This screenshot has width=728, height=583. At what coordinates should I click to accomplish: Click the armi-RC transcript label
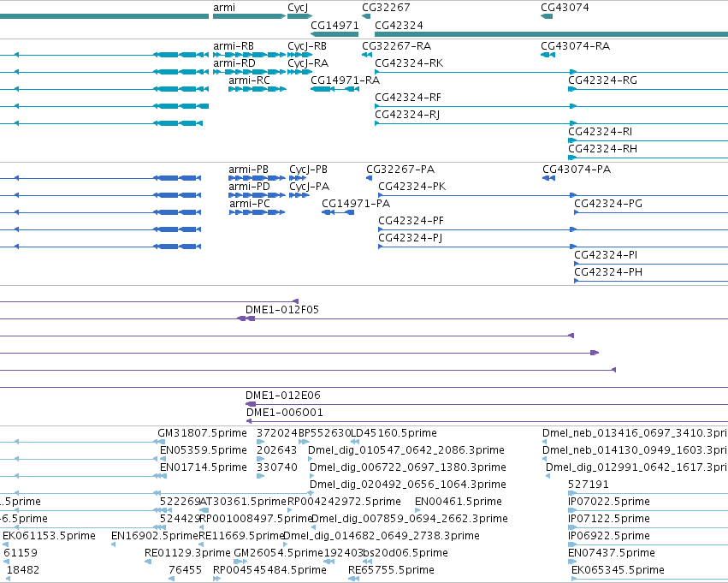pyautogui.click(x=249, y=80)
